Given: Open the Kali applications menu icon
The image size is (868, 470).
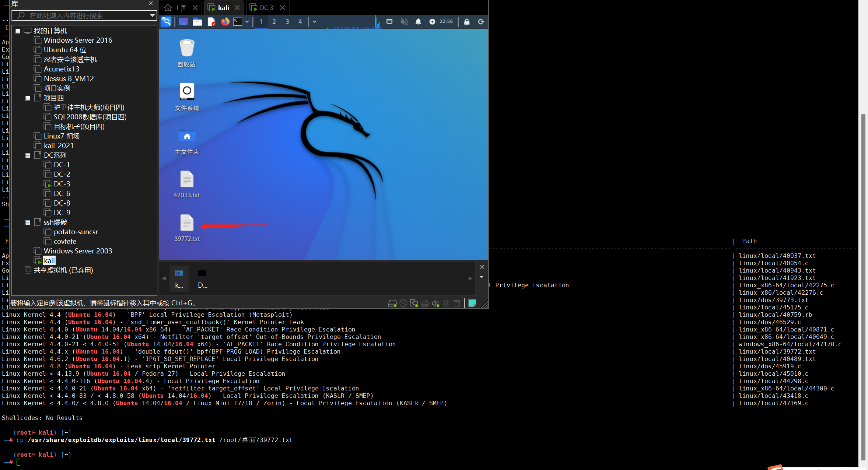Looking at the screenshot, I should 167,22.
